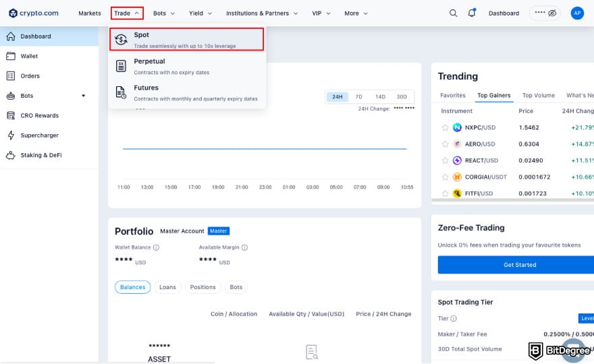The width and height of the screenshot is (594, 364).
Task: Open the AP profile avatar
Action: click(577, 13)
